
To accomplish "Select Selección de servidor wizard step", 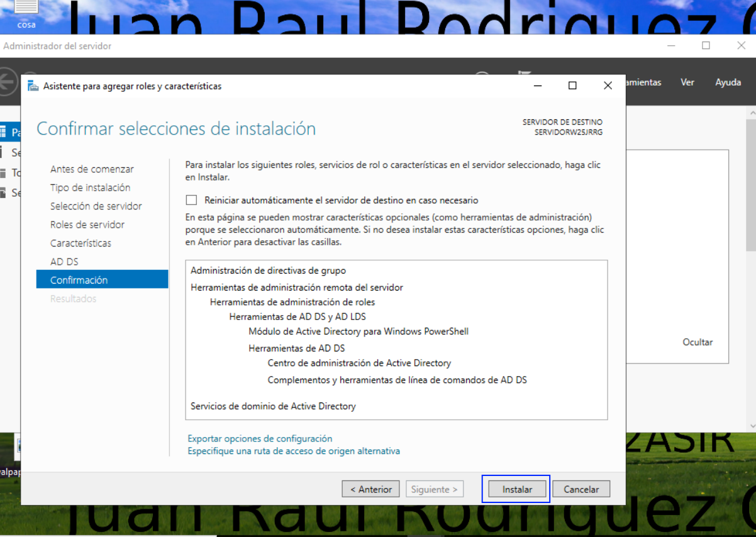I will [x=96, y=206].
